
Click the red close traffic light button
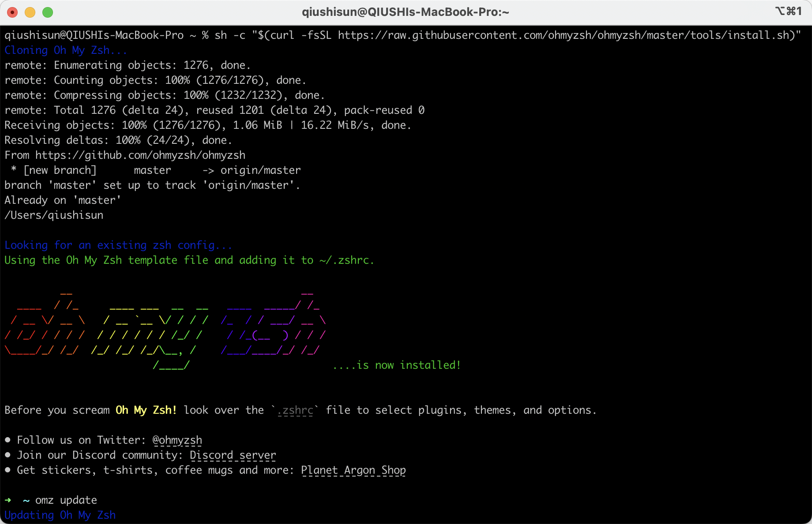12,12
